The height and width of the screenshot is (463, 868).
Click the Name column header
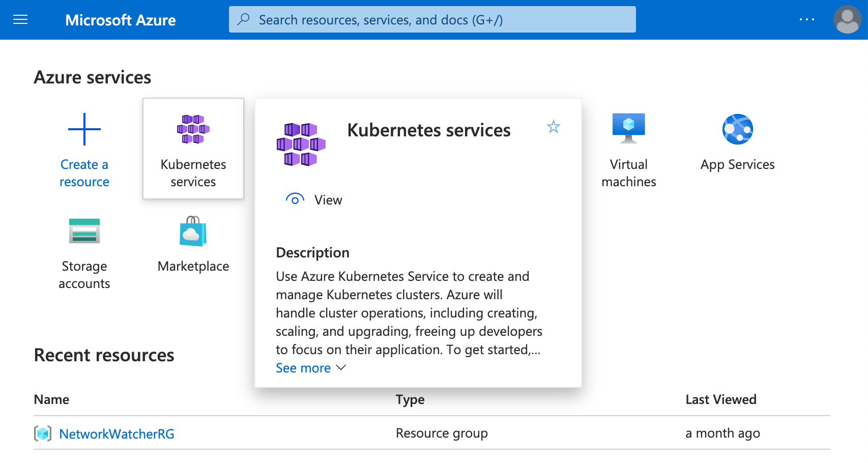click(51, 399)
